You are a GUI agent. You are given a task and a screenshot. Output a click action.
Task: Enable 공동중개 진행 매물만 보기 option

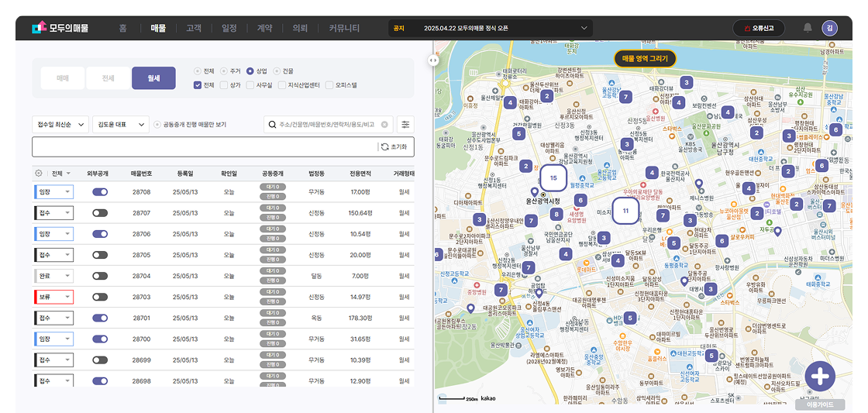coord(157,125)
